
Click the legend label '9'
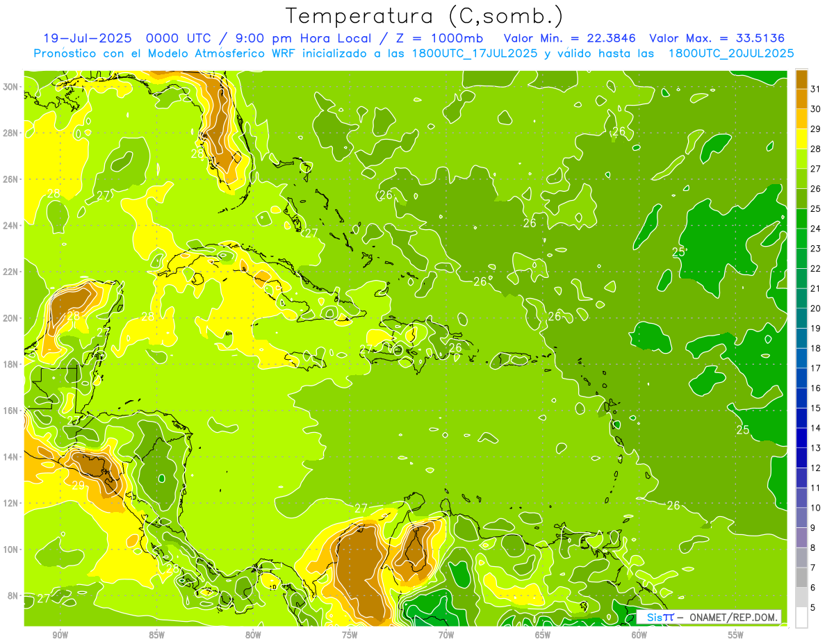coord(813,528)
